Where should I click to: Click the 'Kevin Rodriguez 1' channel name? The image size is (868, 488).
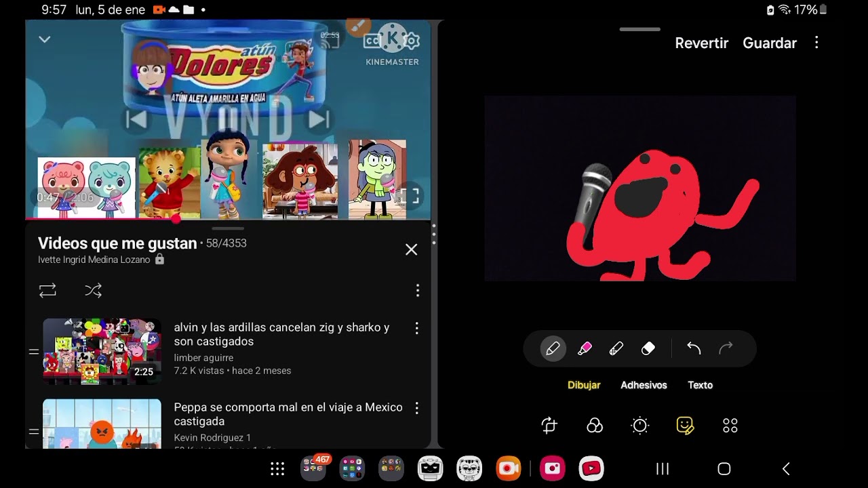pos(212,438)
